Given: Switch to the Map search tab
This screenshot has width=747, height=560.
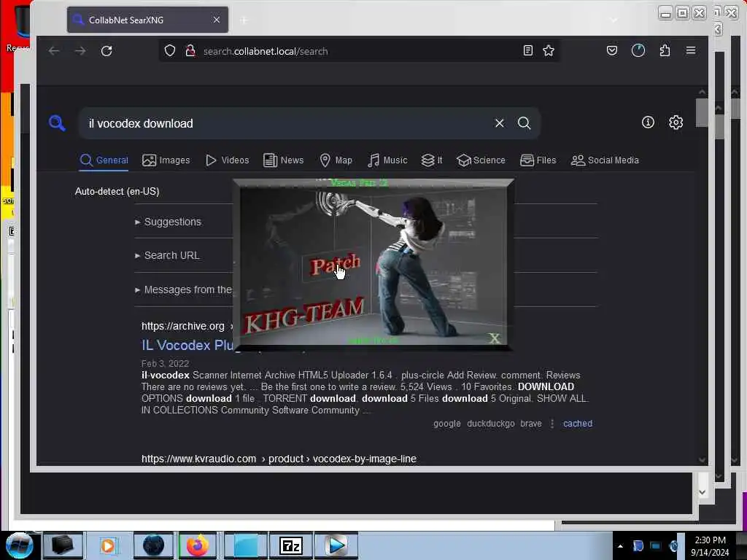Looking at the screenshot, I should [x=336, y=160].
